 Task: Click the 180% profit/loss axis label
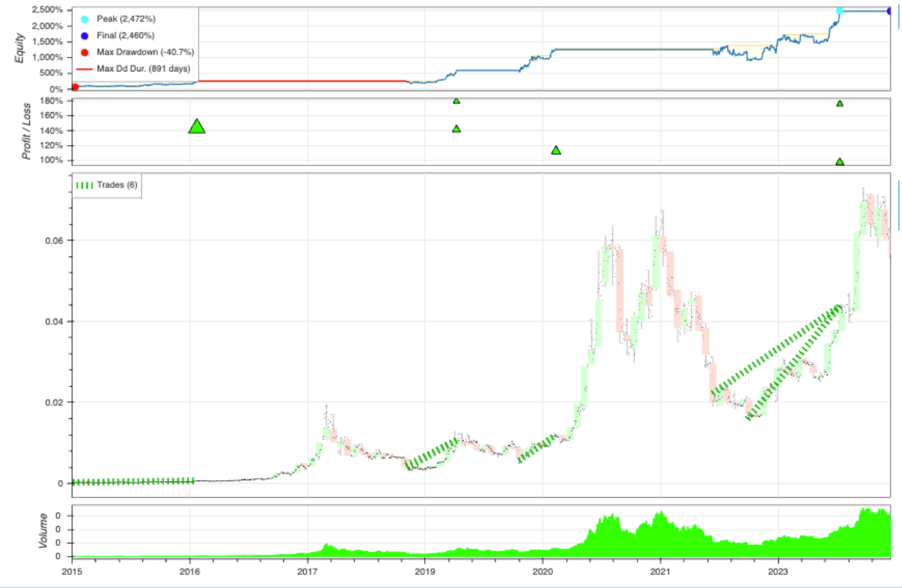click(x=51, y=101)
